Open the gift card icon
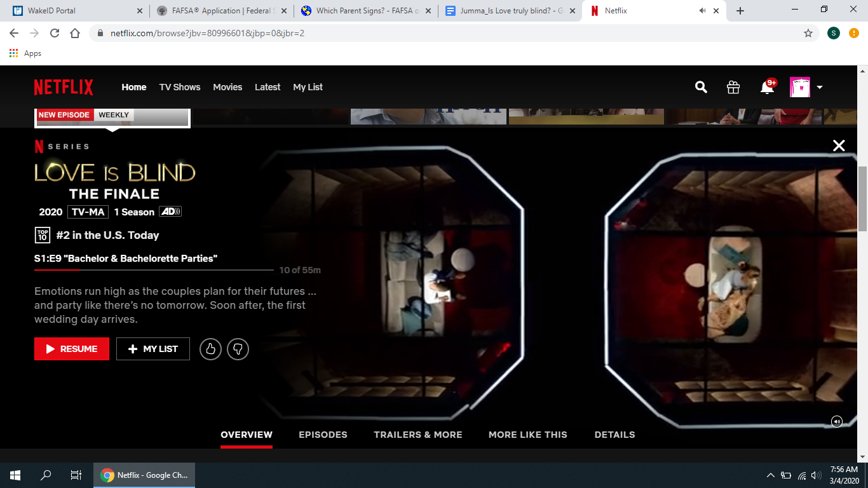The image size is (868, 488). tap(733, 87)
